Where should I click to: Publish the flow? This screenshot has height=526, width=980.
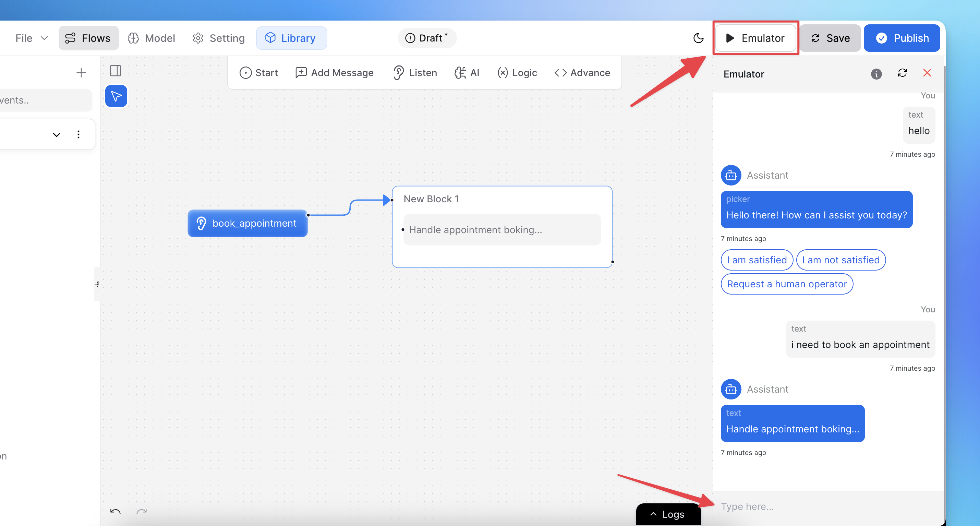pos(902,38)
